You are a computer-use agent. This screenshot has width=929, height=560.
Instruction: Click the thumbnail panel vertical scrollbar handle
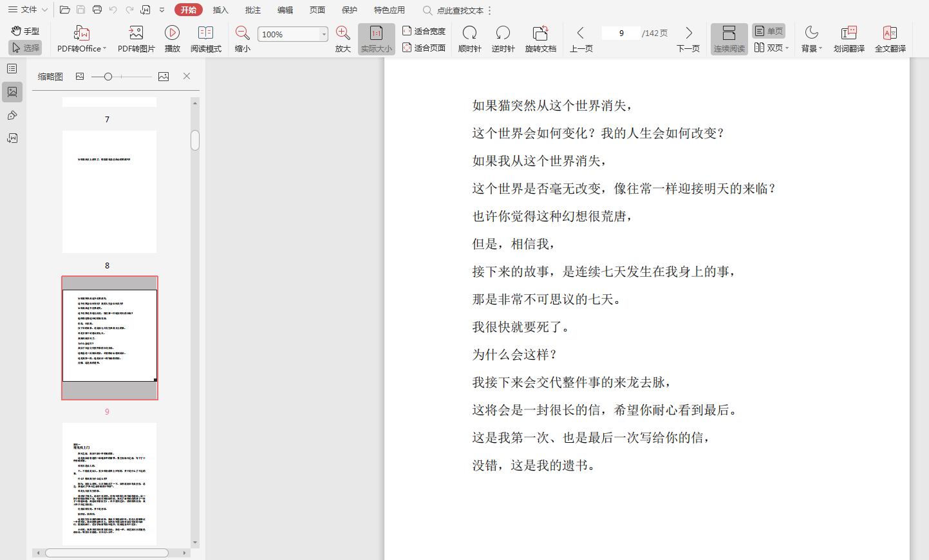tap(195, 140)
